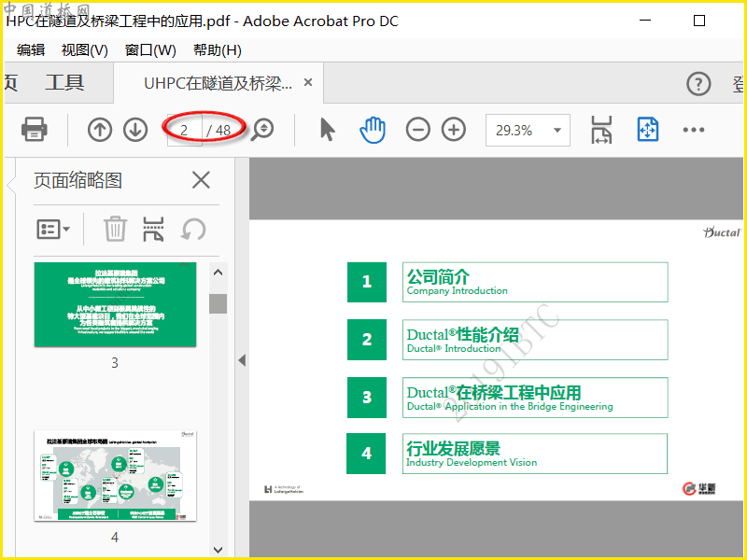Click Ductal在桥梁工程中应用 box
This screenshot has height=560, width=747.
tap(535, 398)
